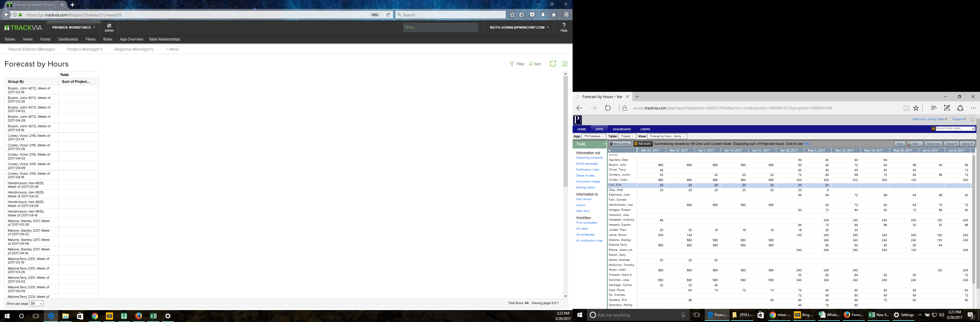The image size is (980, 322).
Task: Open the legacy TrackVia settings gear icon
Action: 972,119
